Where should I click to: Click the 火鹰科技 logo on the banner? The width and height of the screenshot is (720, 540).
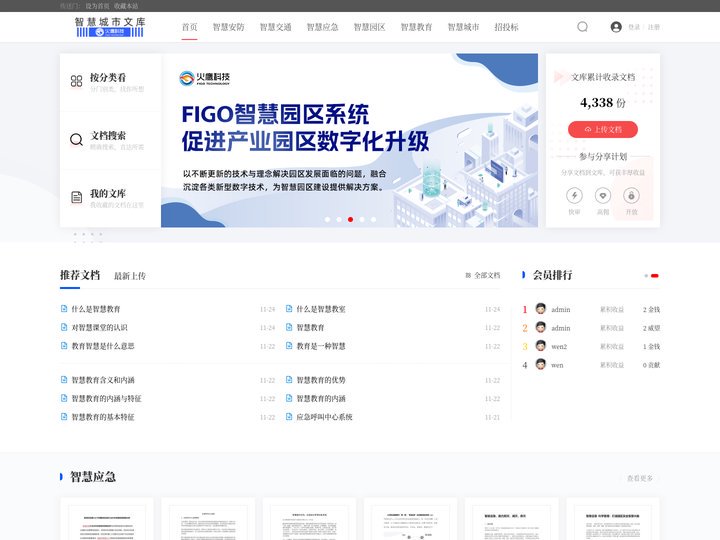coord(204,78)
